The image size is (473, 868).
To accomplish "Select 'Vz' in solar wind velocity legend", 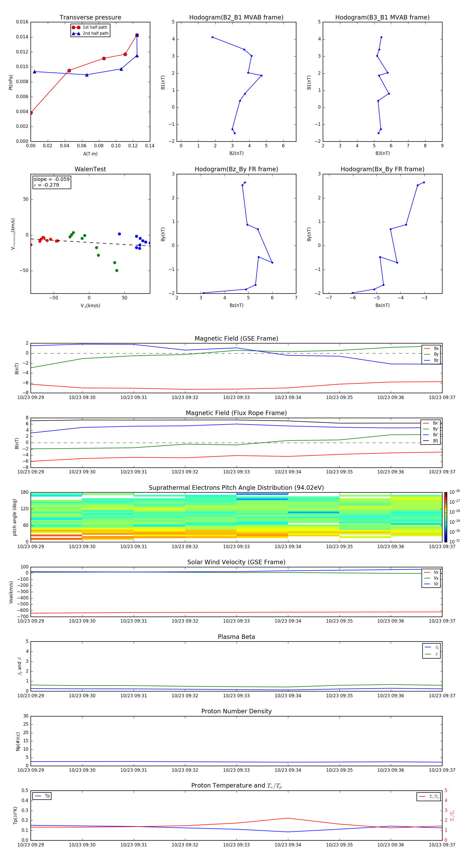I will (x=431, y=584).
